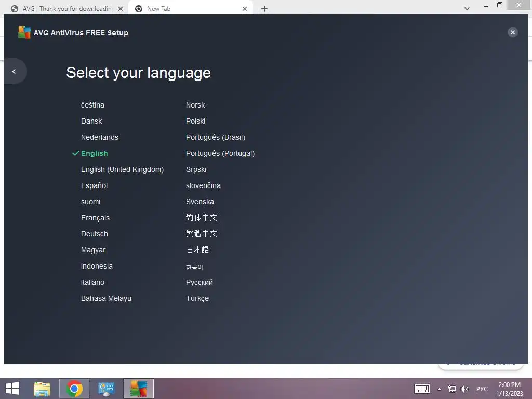Viewport: 532px width, 399px height.
Task: Close the AVG download browser tab
Action: click(x=121, y=9)
